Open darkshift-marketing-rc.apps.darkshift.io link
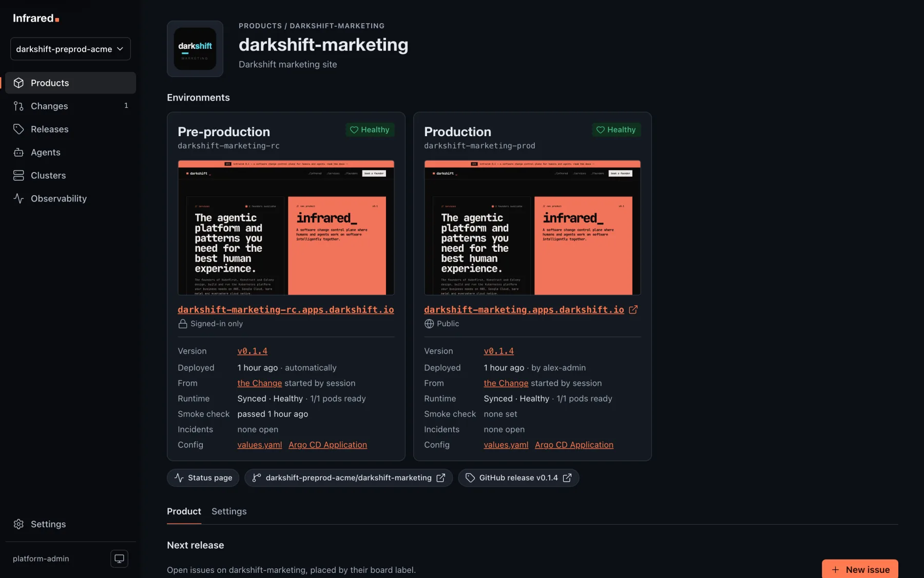This screenshot has width=924, height=578. (286, 309)
